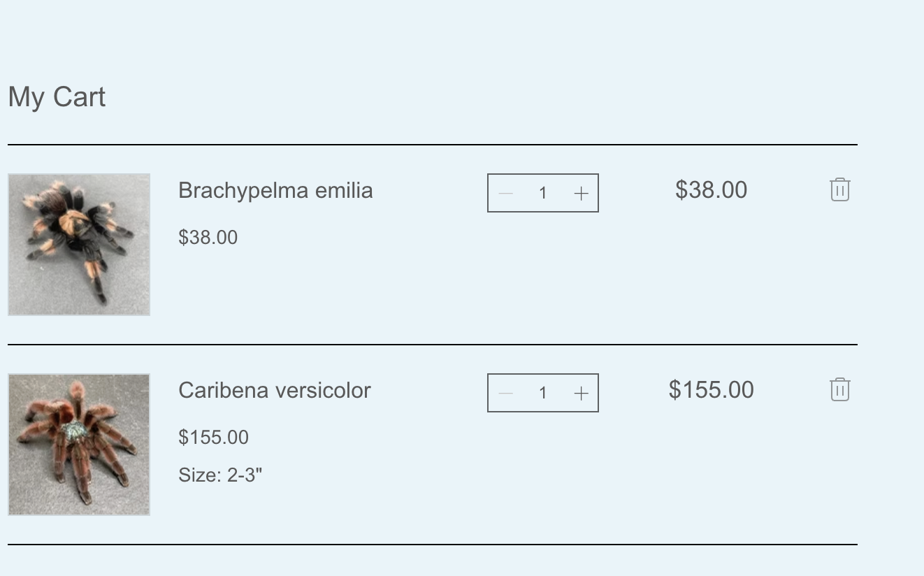Click the Brachypelma emilia quantity field

tap(543, 193)
